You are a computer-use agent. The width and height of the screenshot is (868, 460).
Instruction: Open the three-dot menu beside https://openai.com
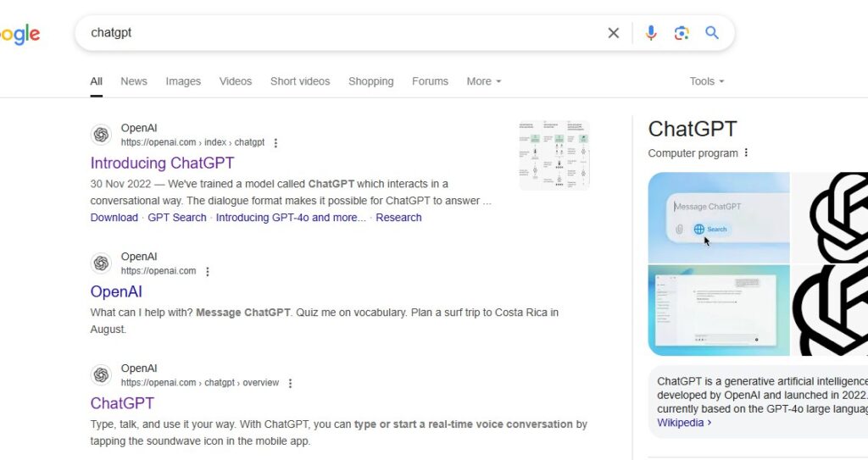[x=208, y=271]
